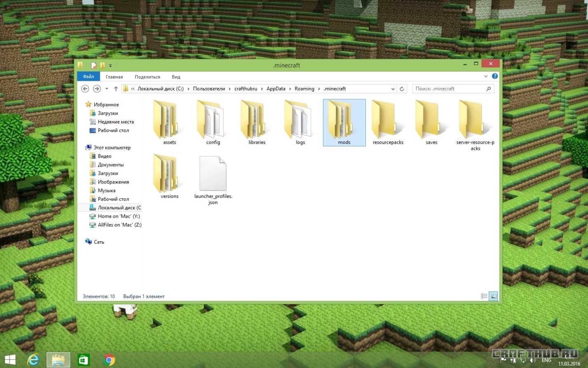588x368 pixels.
Task: Click File Explorer taskbar icon
Action: pyautogui.click(x=58, y=360)
